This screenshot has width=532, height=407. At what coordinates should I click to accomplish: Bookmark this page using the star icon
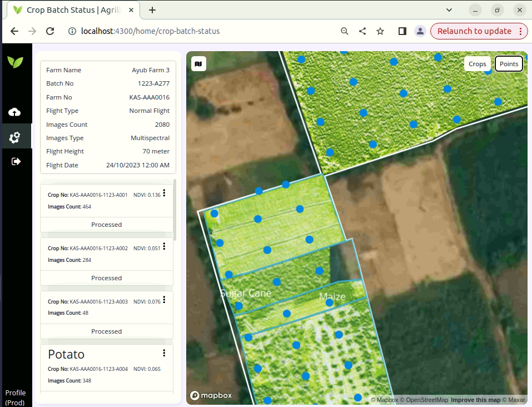point(380,31)
